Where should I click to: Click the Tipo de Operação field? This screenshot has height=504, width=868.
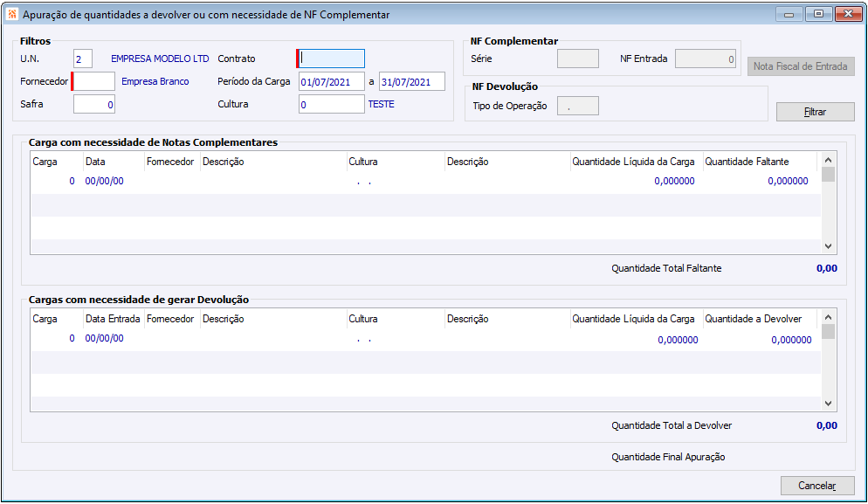(x=578, y=106)
